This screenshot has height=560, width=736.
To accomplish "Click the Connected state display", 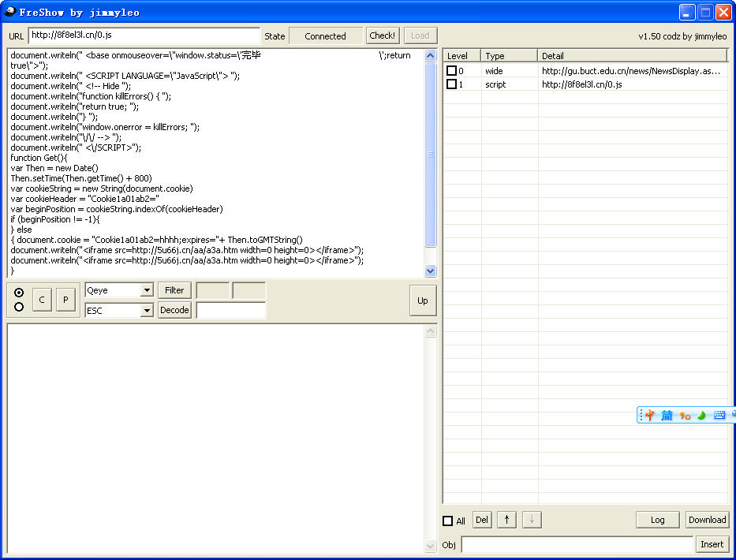I will (x=325, y=36).
